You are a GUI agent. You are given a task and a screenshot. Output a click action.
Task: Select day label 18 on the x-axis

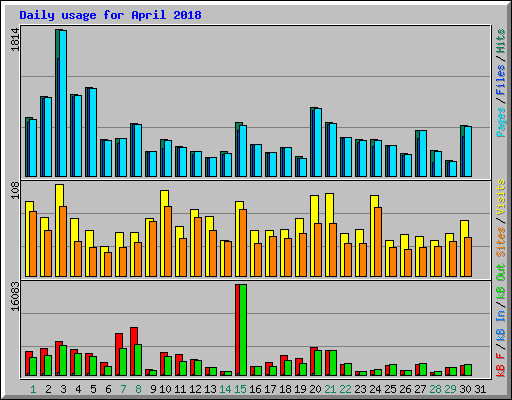pyautogui.click(x=285, y=389)
